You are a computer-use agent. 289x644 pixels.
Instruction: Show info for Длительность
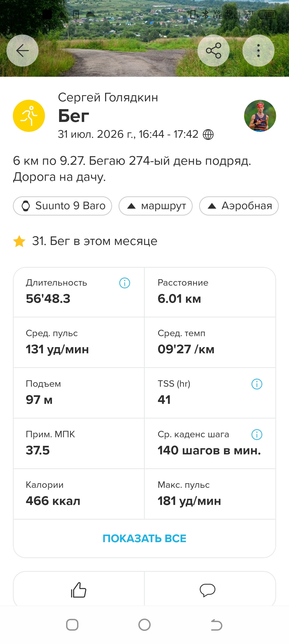(125, 283)
